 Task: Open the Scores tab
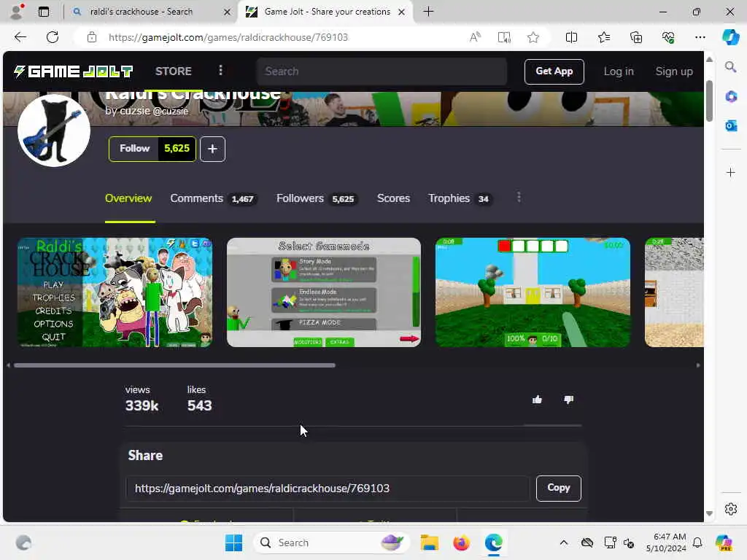click(393, 198)
